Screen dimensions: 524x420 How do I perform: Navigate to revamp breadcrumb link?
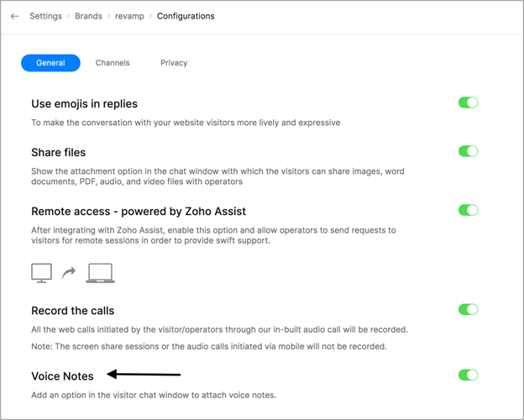130,16
